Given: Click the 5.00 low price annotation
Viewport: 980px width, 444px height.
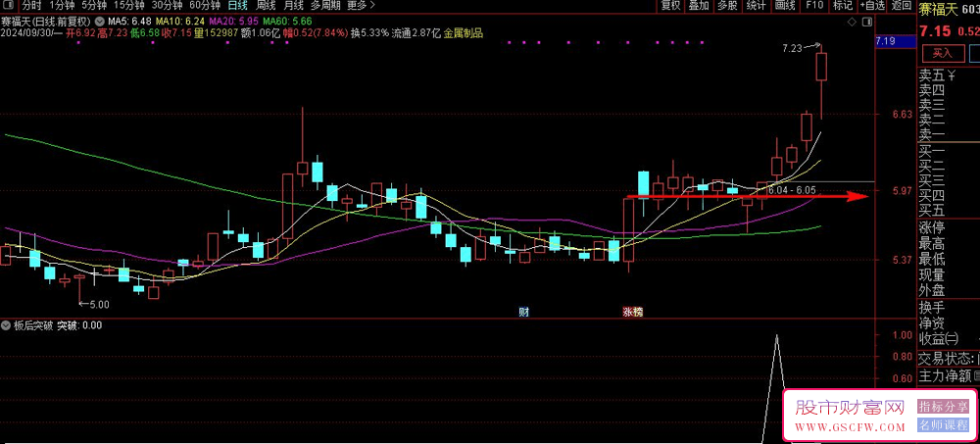Looking at the screenshot, I should 99,305.
